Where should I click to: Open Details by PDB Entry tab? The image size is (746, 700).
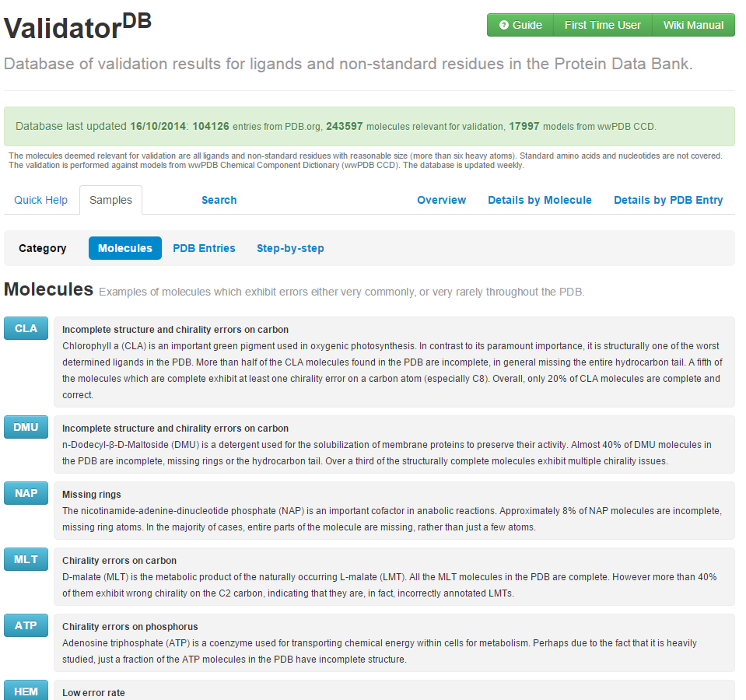point(668,200)
